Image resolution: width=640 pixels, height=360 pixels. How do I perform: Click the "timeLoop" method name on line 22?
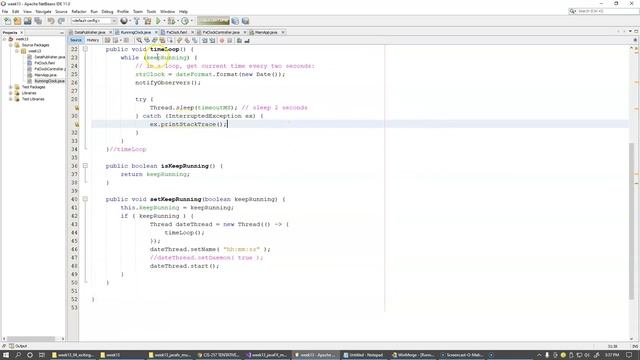pos(164,49)
